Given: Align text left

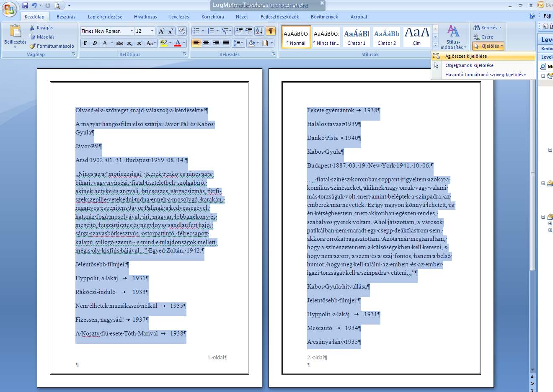Looking at the screenshot, I should pos(196,43).
